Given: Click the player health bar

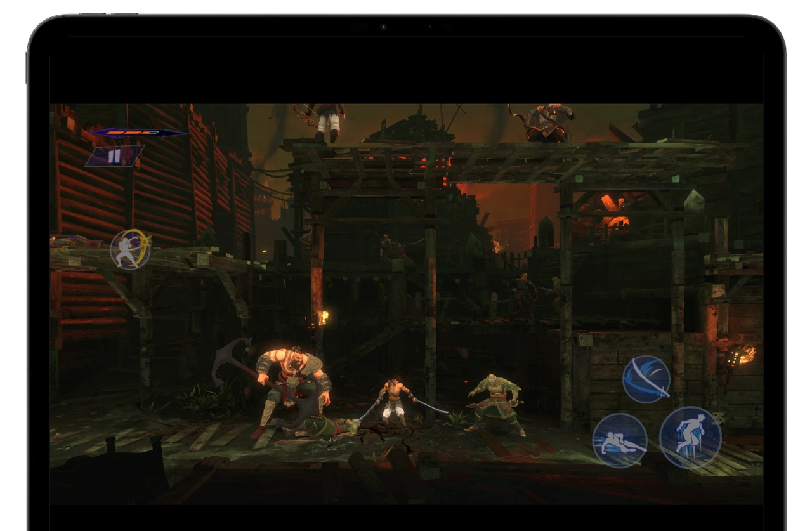Looking at the screenshot, I should coord(138,133).
